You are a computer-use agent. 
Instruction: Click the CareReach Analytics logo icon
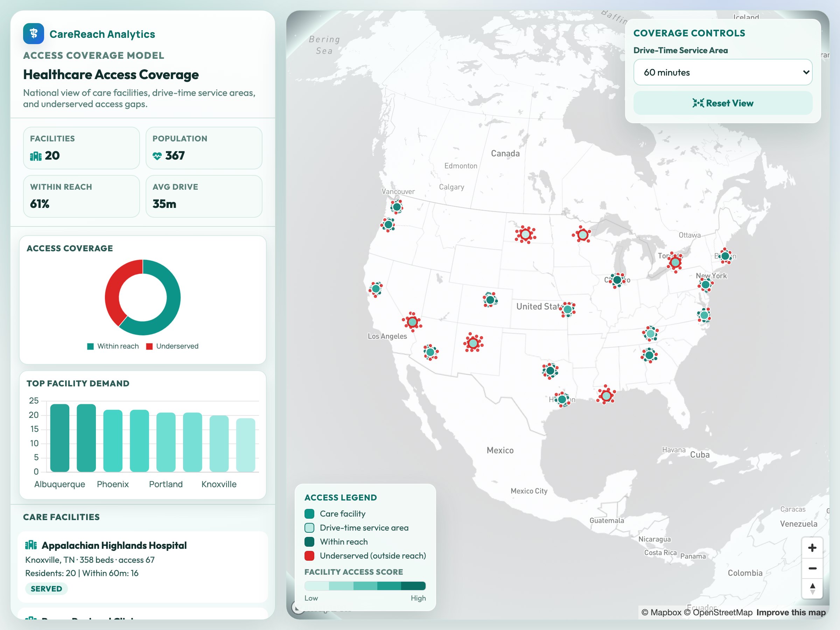coord(33,34)
